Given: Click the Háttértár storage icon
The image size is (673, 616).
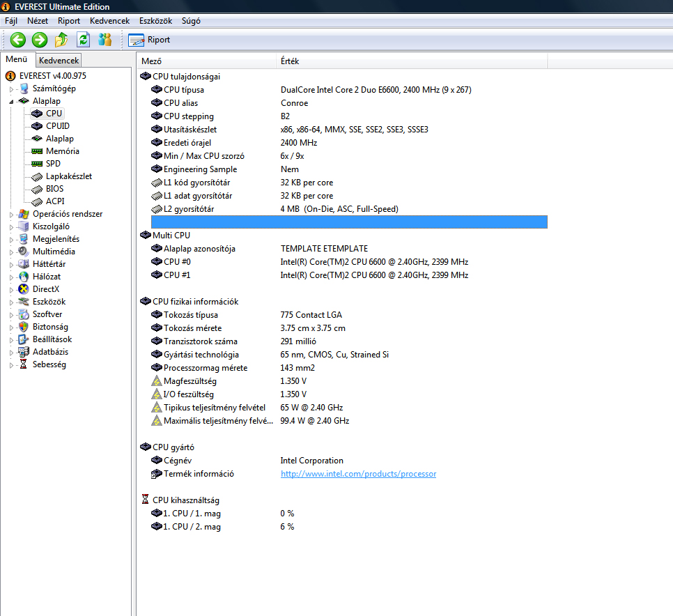Looking at the screenshot, I should 24,264.
